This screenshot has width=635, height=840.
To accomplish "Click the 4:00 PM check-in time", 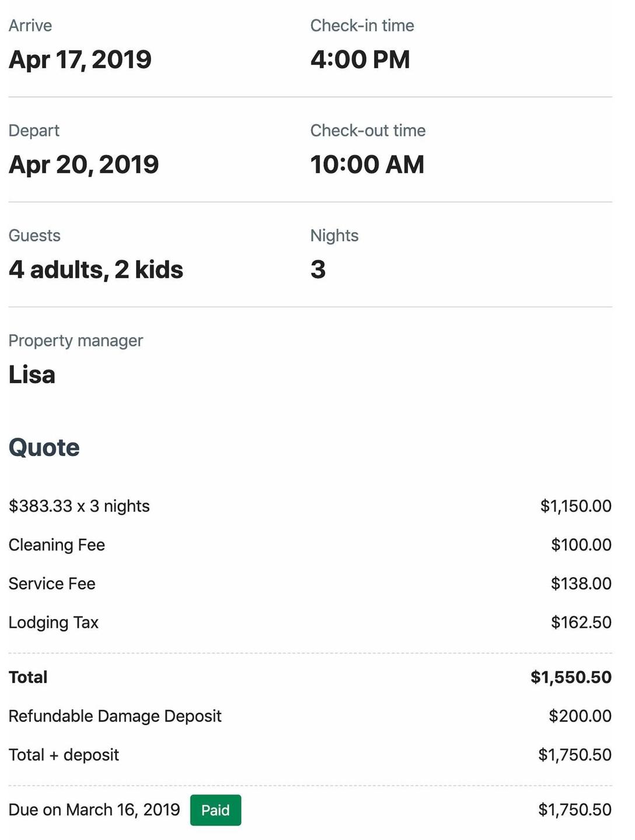I will (x=360, y=60).
